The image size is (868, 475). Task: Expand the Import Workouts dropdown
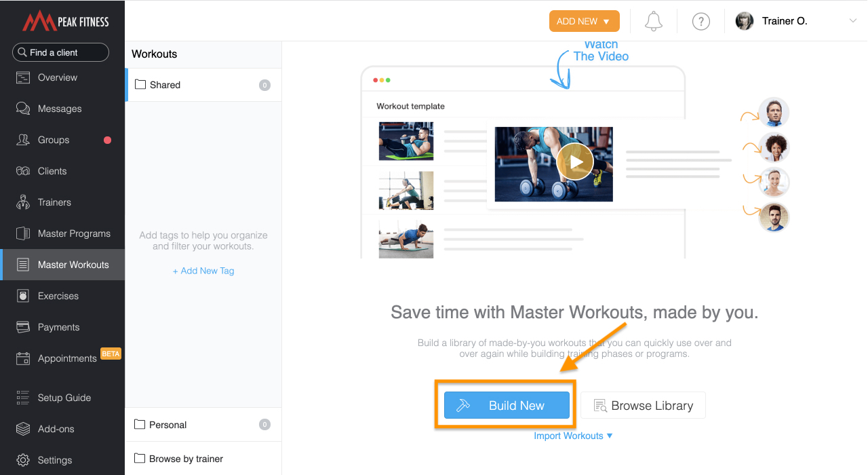click(573, 436)
